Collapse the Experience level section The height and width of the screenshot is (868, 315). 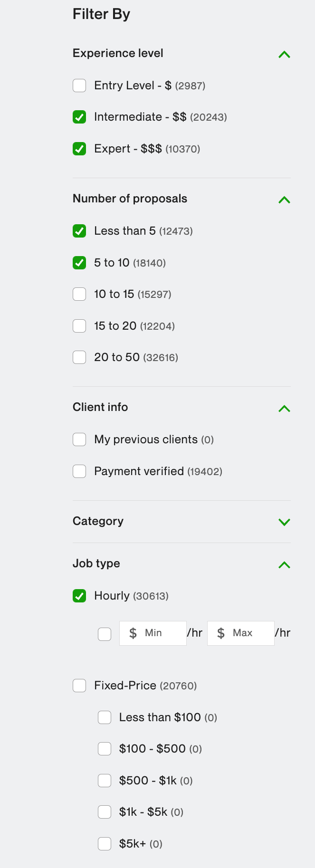click(284, 54)
